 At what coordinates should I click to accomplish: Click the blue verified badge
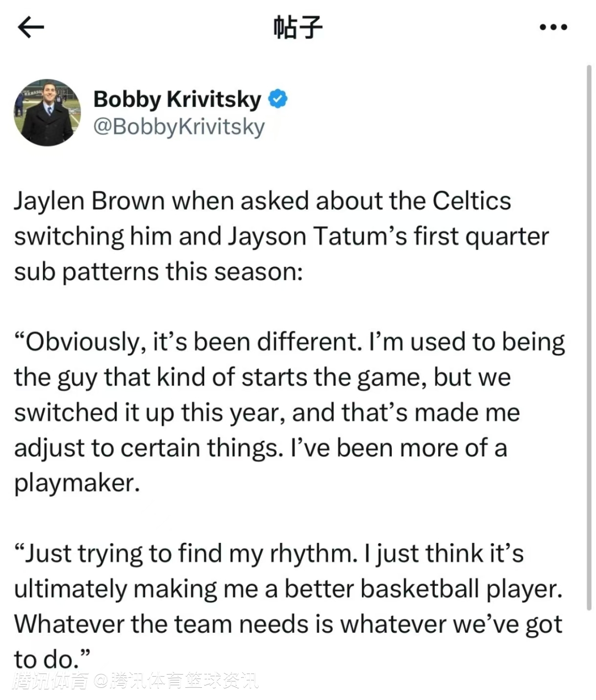click(x=278, y=99)
